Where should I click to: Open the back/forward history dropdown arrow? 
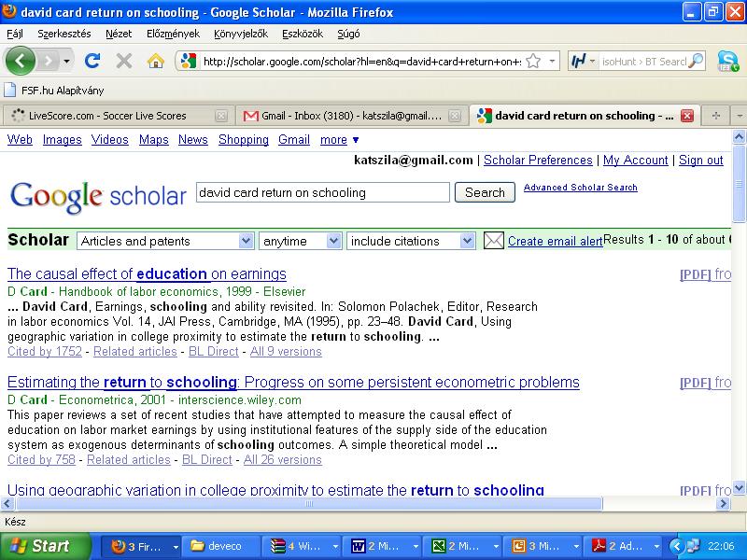(x=66, y=61)
